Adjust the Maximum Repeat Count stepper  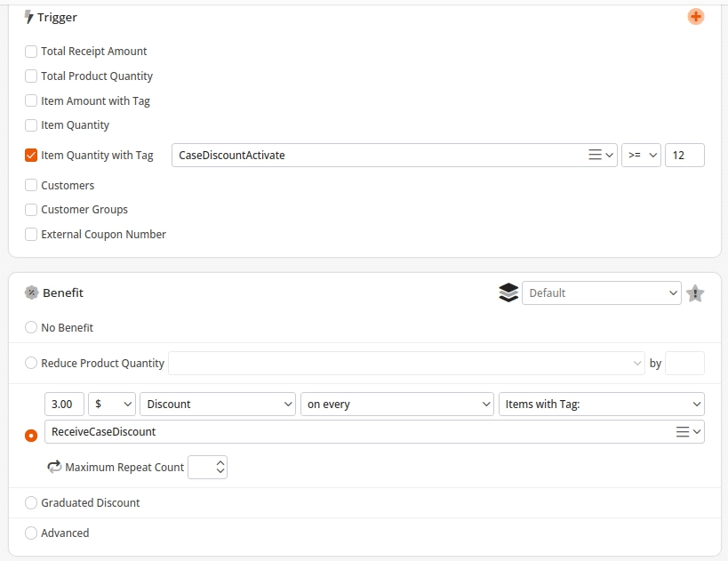(220, 467)
